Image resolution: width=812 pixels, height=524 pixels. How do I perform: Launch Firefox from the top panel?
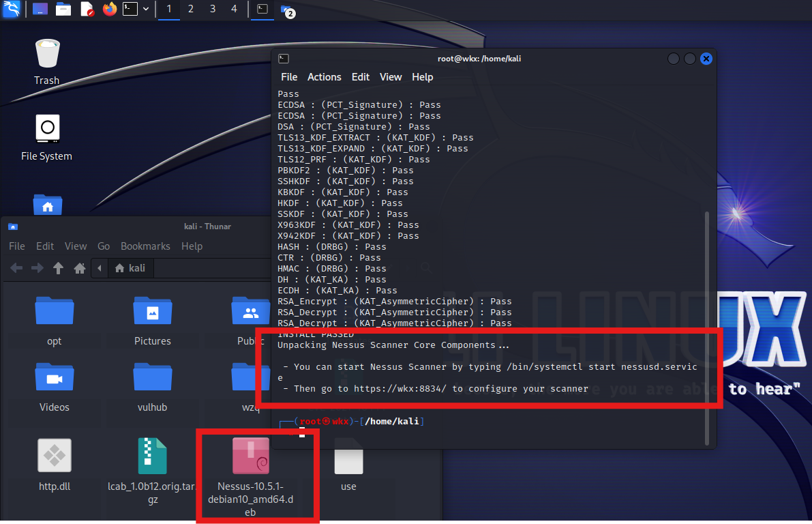109,9
